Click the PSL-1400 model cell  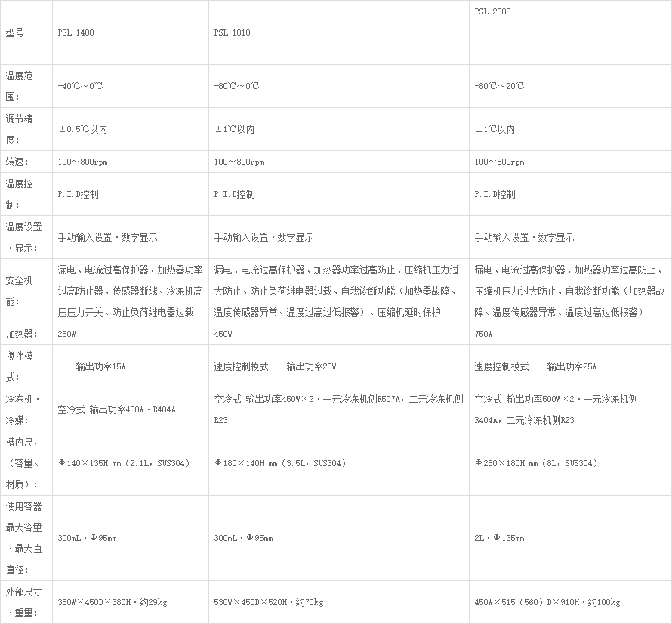(x=76, y=33)
